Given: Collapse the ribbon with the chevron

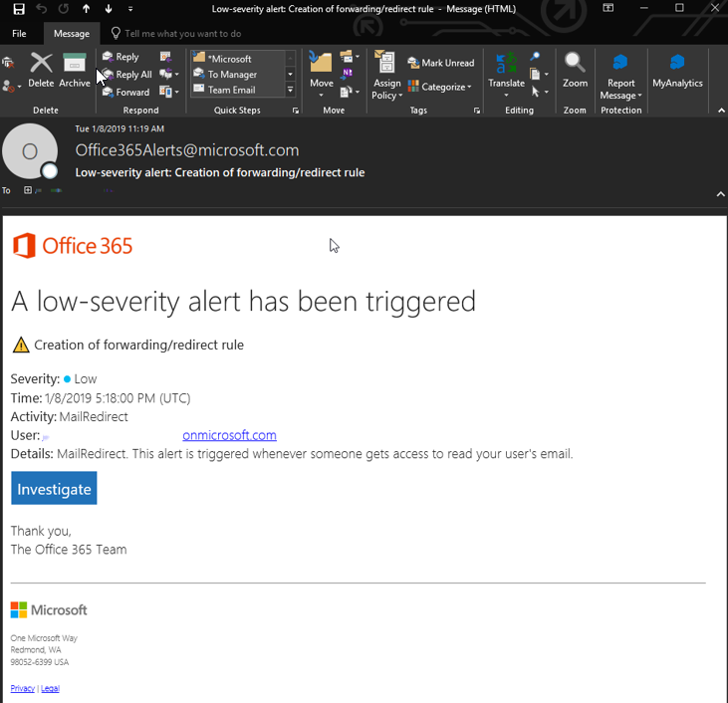Looking at the screenshot, I should coord(721,111).
